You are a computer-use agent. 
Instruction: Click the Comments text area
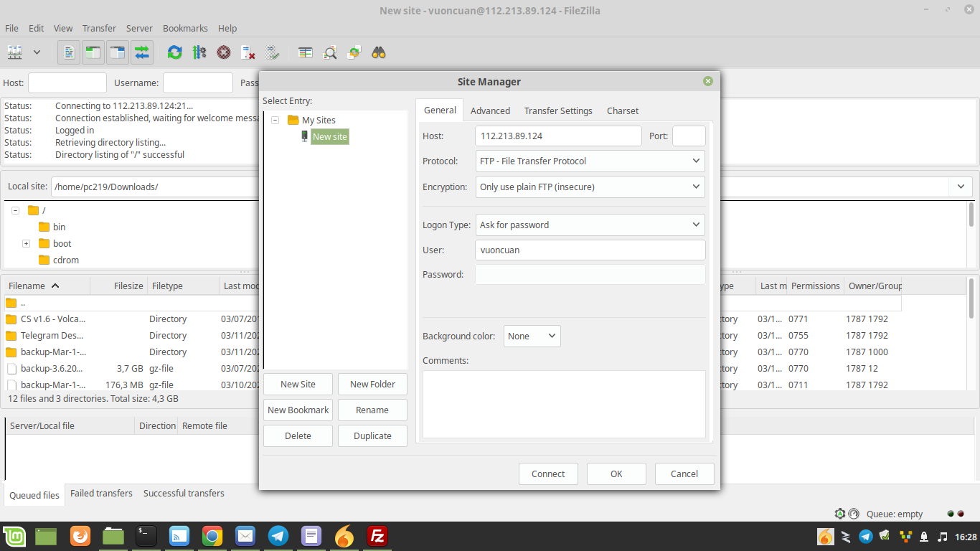click(x=564, y=404)
